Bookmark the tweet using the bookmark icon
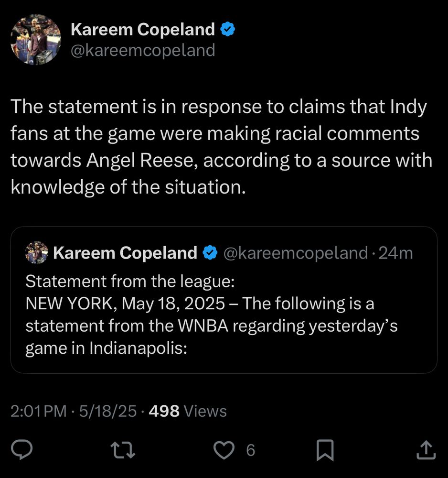The width and height of the screenshot is (448, 478). (325, 449)
